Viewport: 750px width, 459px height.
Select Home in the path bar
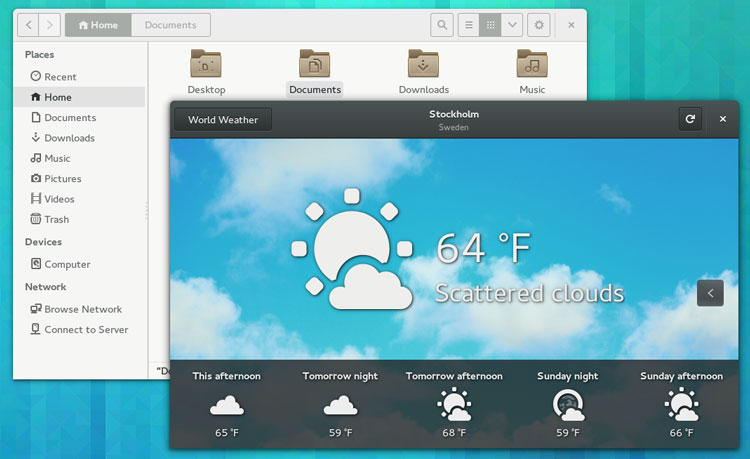pos(98,25)
